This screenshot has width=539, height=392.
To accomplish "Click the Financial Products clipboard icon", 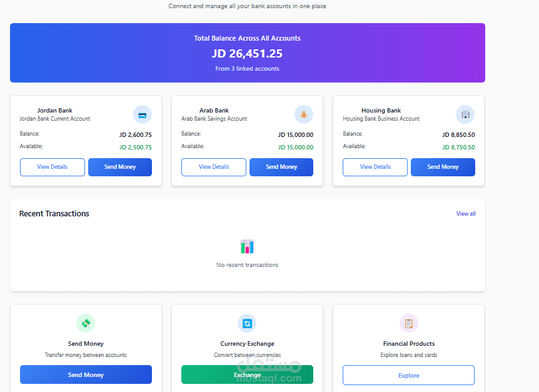I will coord(409,323).
